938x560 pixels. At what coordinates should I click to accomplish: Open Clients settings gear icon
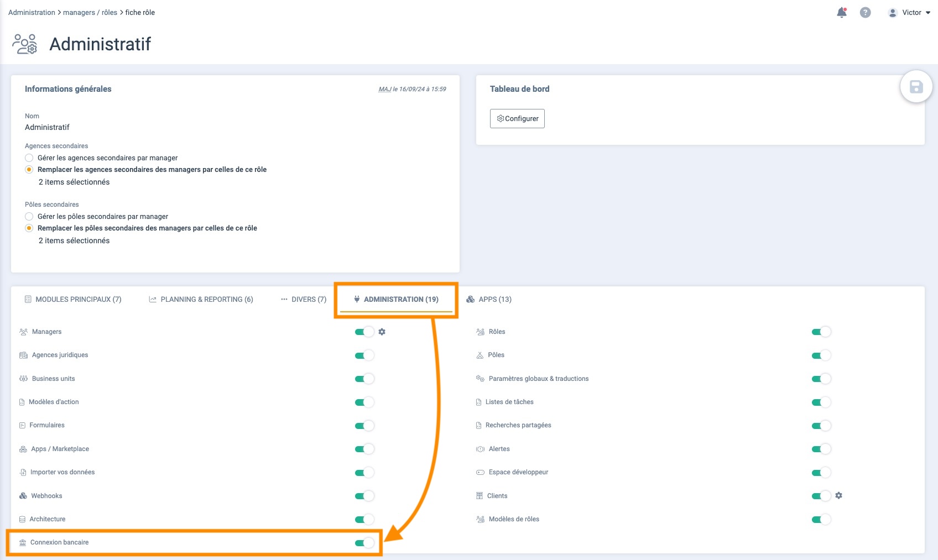point(838,496)
